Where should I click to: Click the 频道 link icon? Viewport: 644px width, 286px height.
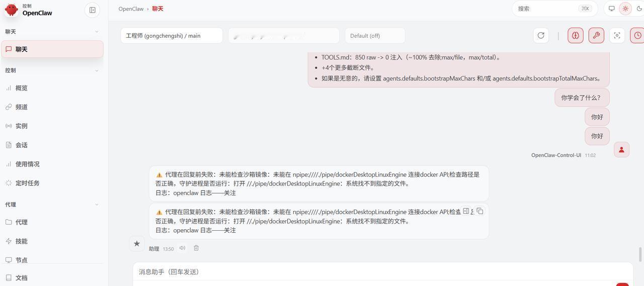(x=9, y=107)
